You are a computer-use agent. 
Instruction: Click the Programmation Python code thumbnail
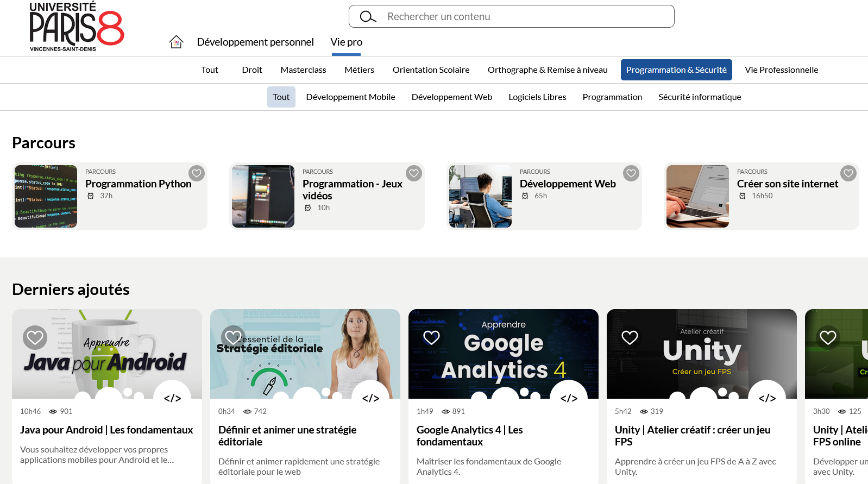(46, 196)
